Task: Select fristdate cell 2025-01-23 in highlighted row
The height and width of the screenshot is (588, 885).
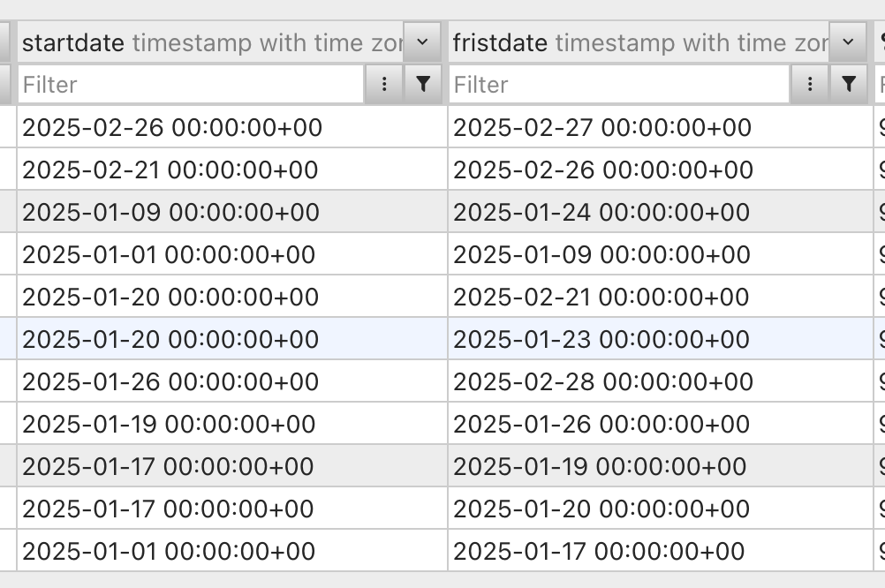Action: (x=661, y=338)
